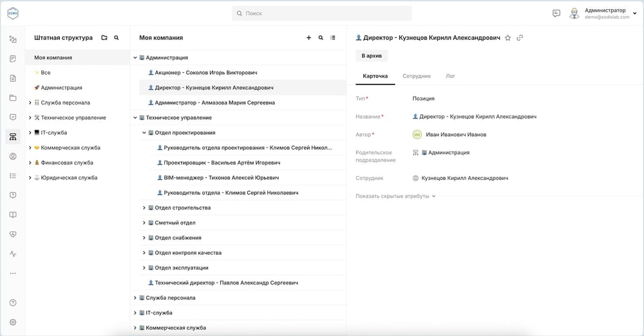Select Руководитель отдела - Климов Сергей Николаевич row
Viewport: 644px width, 336px height.
pos(247,192)
